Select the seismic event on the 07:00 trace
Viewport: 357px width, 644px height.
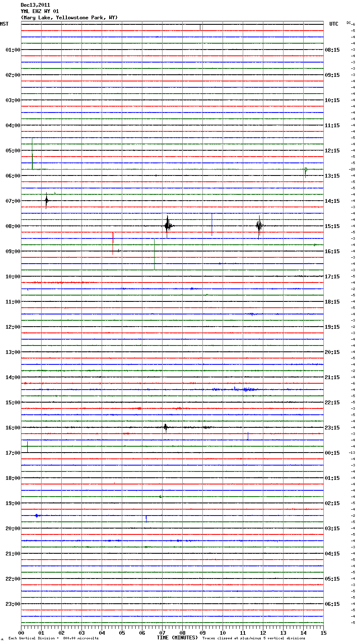47,200
